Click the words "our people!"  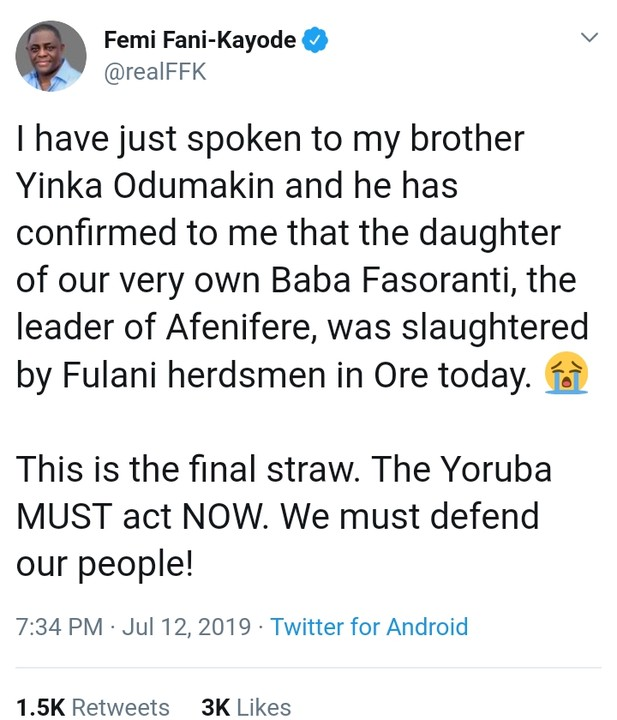coord(103,564)
